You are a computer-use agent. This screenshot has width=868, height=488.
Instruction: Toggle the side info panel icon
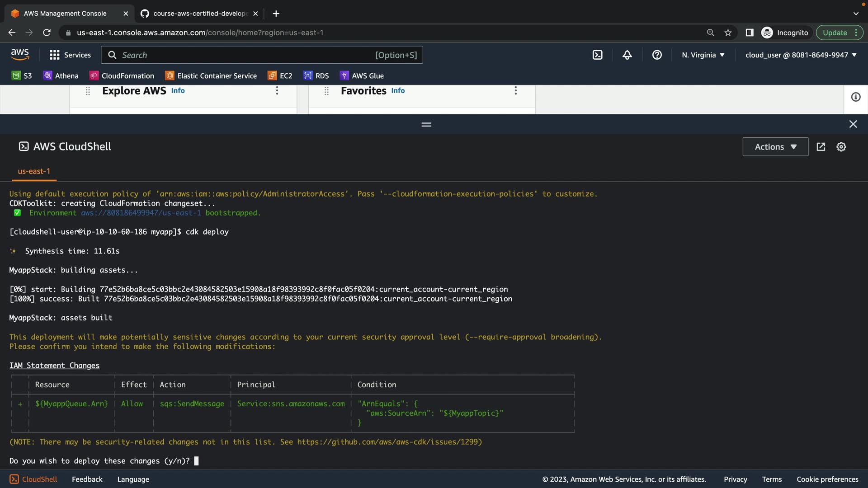(855, 97)
